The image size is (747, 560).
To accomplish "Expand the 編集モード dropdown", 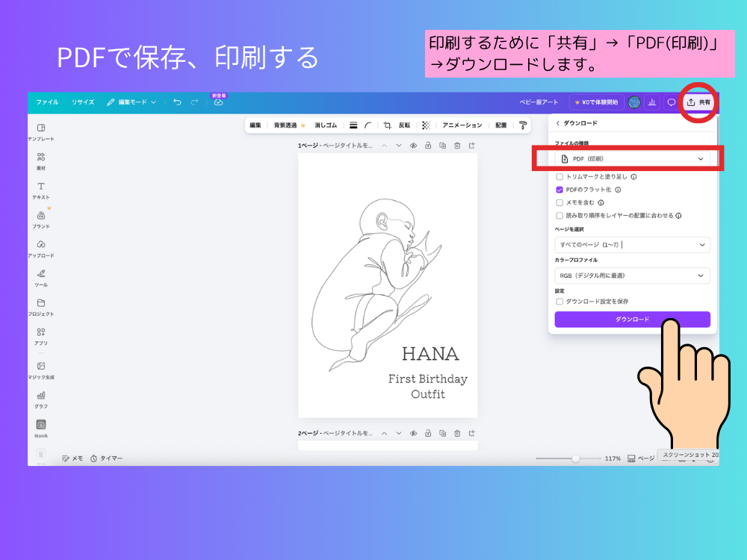I will click(131, 102).
